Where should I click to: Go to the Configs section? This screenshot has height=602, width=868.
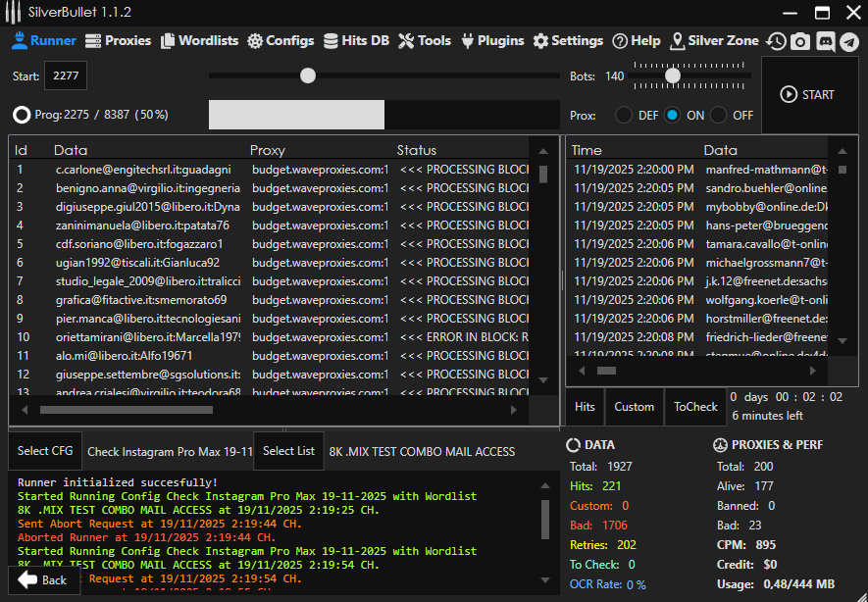coord(281,40)
